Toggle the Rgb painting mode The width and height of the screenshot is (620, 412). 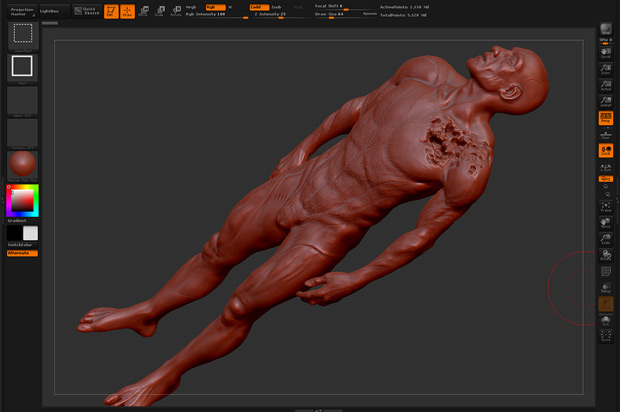point(215,7)
